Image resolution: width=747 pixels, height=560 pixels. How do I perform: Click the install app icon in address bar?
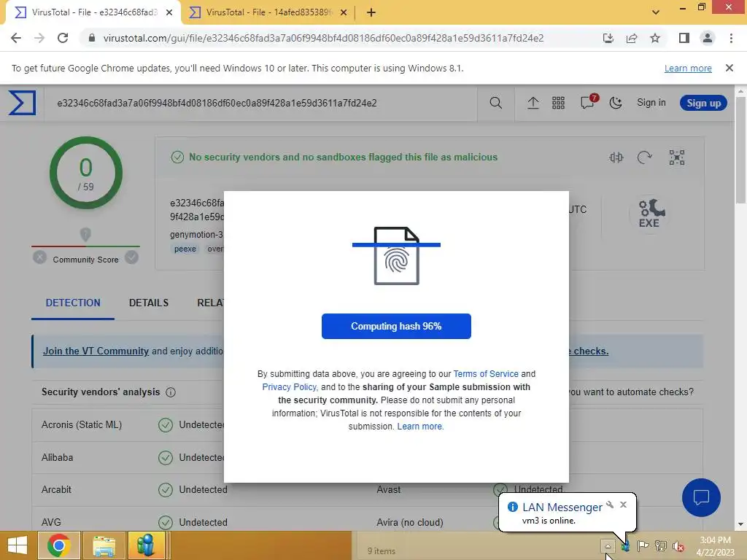pos(608,38)
